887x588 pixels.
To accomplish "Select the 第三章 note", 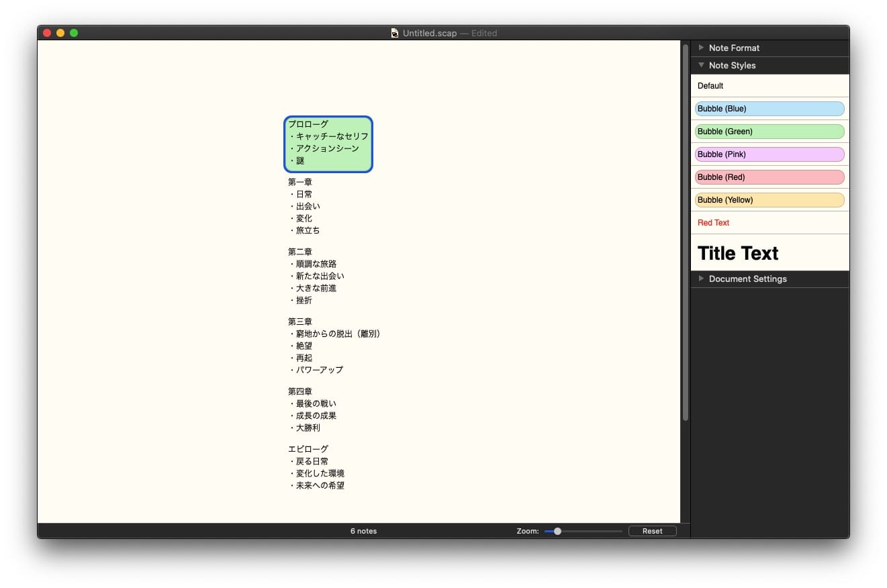I will tap(334, 346).
